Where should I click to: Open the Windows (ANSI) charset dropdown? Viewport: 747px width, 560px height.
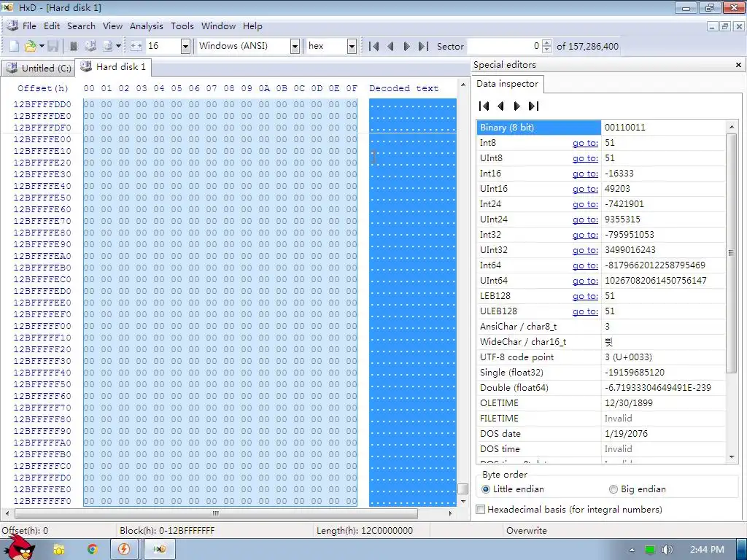pyautogui.click(x=295, y=46)
